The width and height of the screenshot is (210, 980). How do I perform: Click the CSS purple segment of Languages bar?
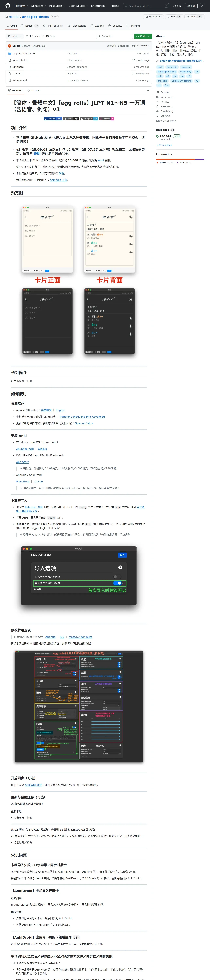pyautogui.click(x=200, y=159)
